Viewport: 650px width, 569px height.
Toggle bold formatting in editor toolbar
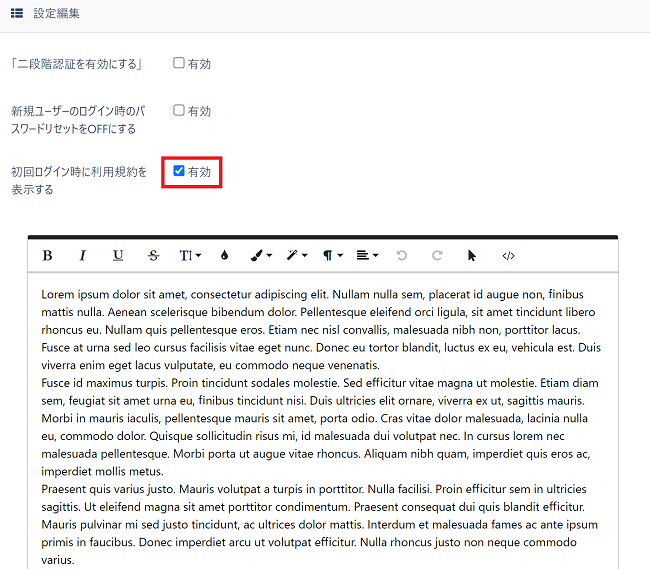(x=47, y=256)
